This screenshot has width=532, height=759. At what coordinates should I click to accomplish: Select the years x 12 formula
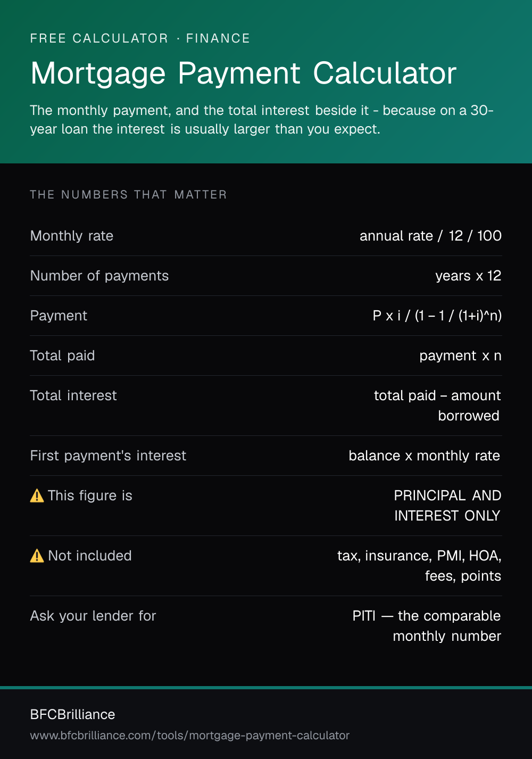(x=469, y=276)
